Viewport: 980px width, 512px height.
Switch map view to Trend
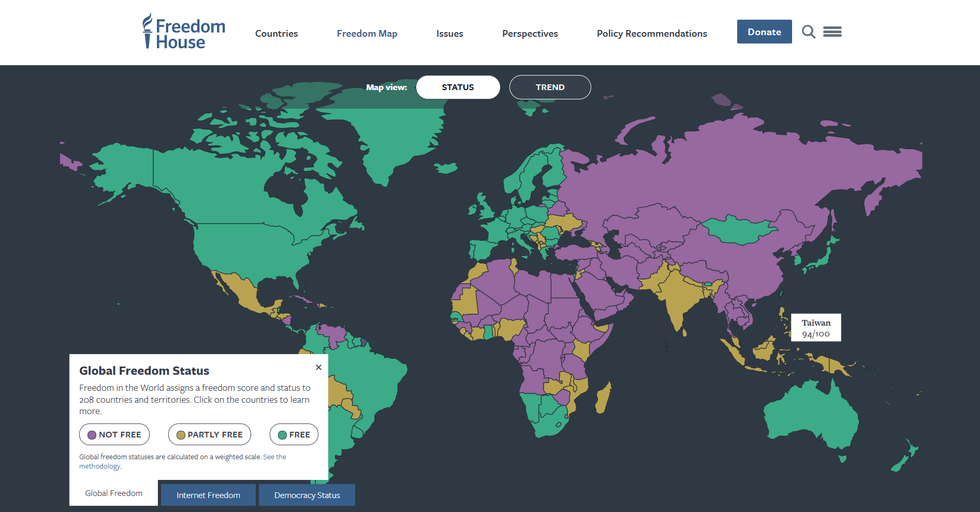[550, 87]
